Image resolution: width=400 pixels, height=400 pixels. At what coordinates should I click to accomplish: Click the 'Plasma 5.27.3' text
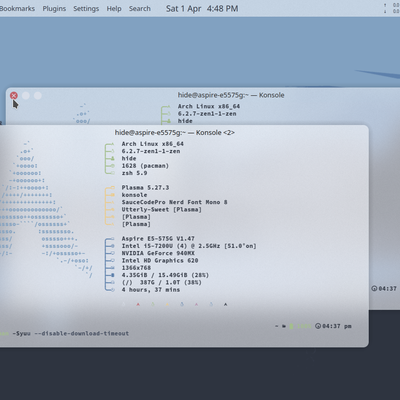click(145, 188)
